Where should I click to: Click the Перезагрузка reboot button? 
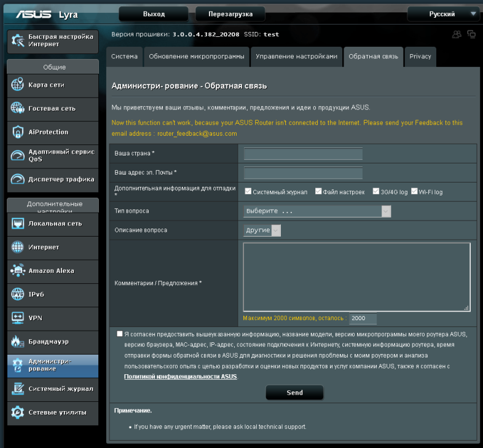click(230, 14)
